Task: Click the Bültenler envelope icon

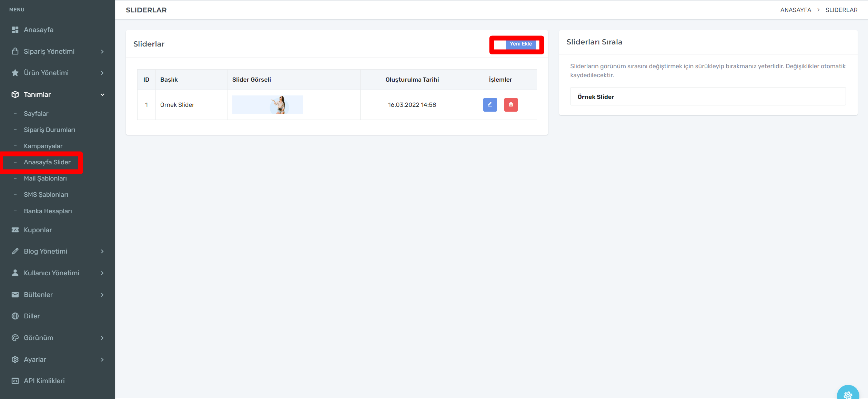Action: [x=15, y=295]
